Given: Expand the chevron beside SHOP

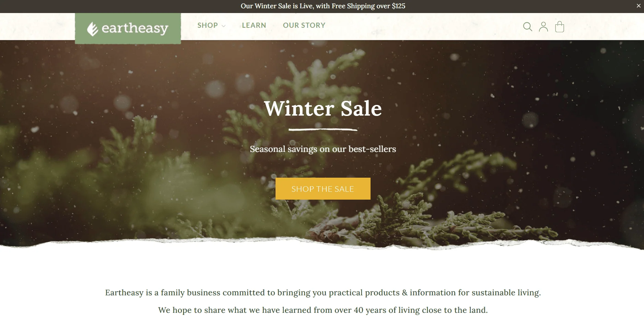Looking at the screenshot, I should tap(224, 26).
